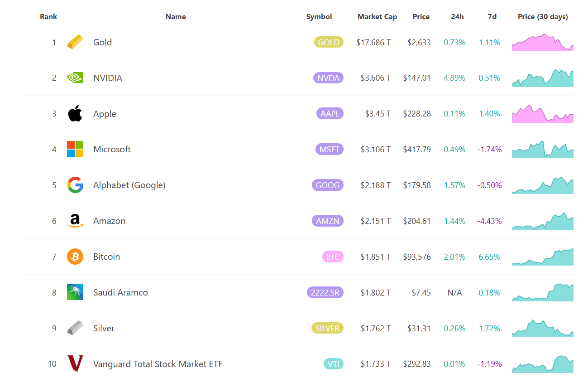Open the Microsoft name link
The height and width of the screenshot is (378, 588).
[112, 149]
